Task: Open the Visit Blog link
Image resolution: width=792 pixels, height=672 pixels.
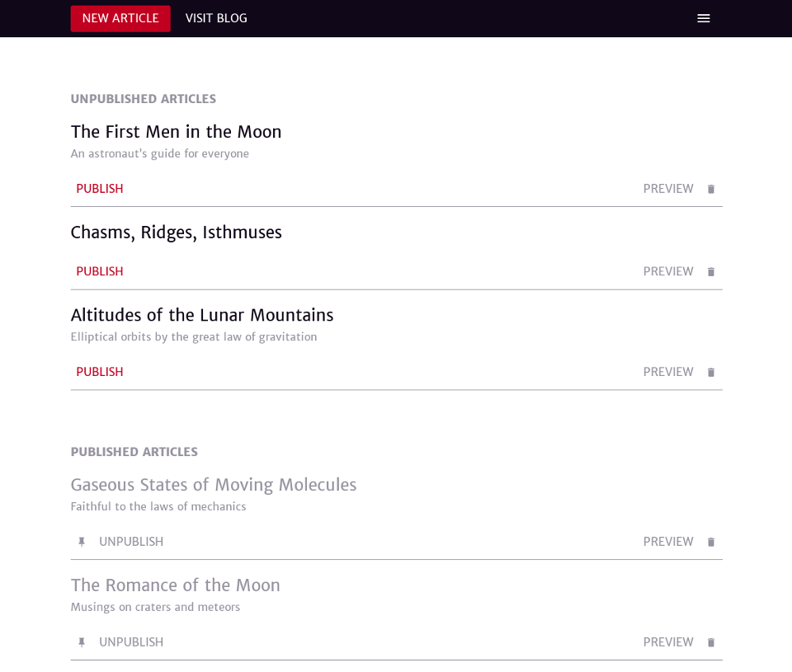Action: coord(216,19)
